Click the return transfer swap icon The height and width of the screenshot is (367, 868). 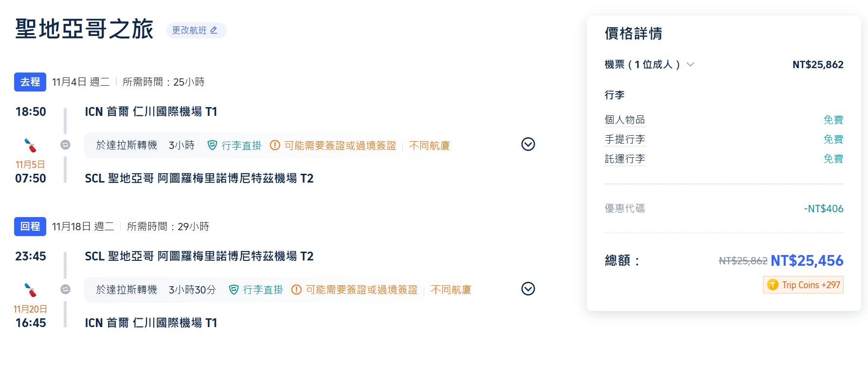point(65,289)
